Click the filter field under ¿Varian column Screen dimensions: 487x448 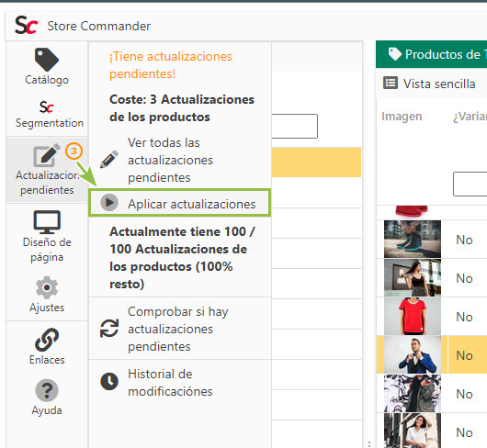[x=470, y=185]
